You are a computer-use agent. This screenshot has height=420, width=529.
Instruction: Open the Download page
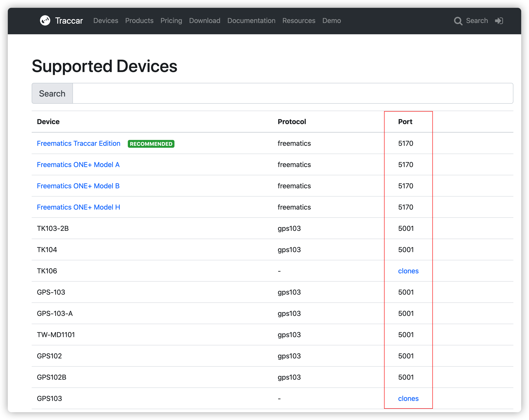(205, 21)
